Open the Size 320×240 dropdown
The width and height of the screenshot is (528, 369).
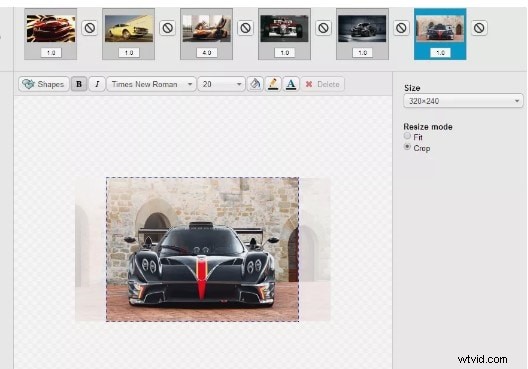click(463, 101)
